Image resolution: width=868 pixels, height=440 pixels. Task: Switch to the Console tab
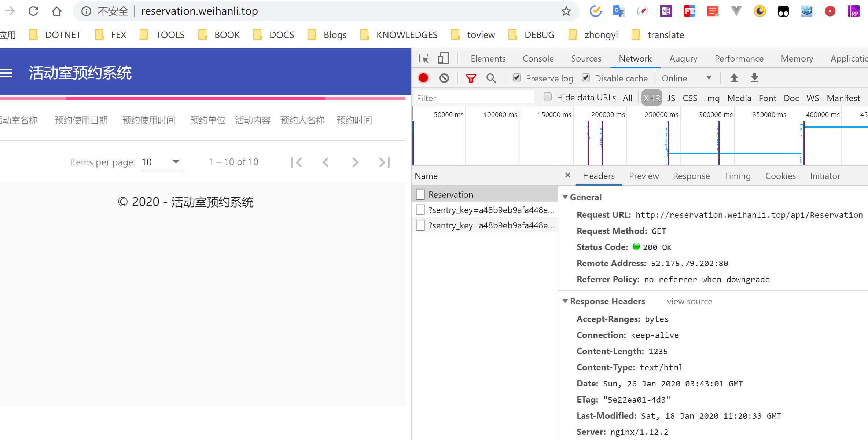click(x=538, y=58)
